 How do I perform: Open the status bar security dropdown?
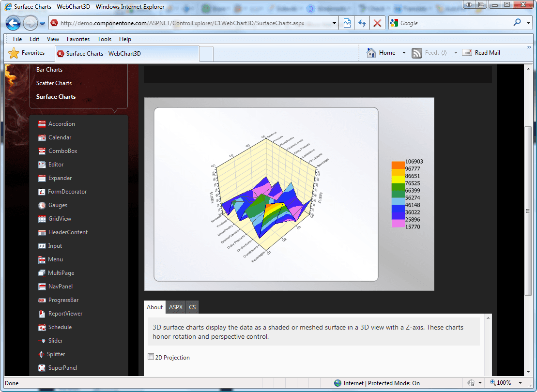[x=480, y=383]
